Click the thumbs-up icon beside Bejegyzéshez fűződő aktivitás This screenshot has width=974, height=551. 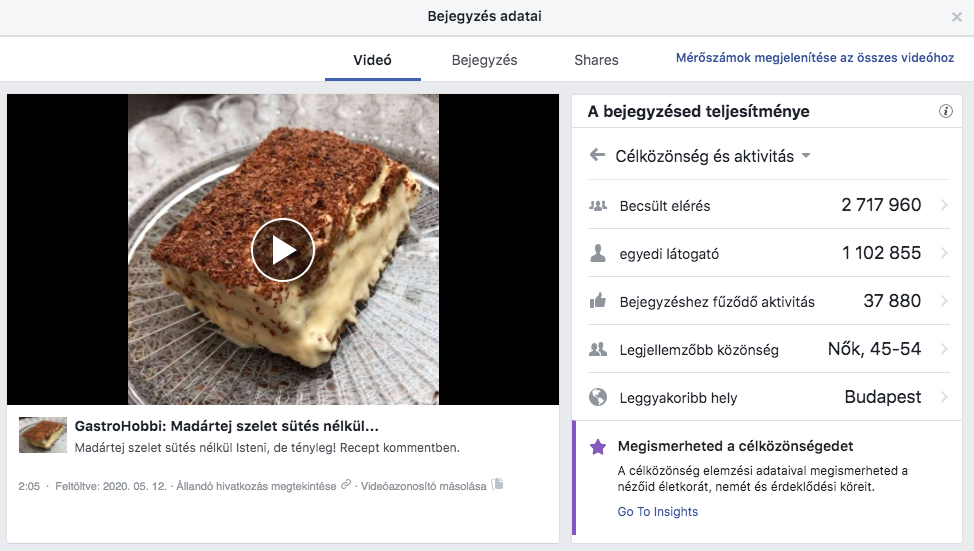pos(598,301)
